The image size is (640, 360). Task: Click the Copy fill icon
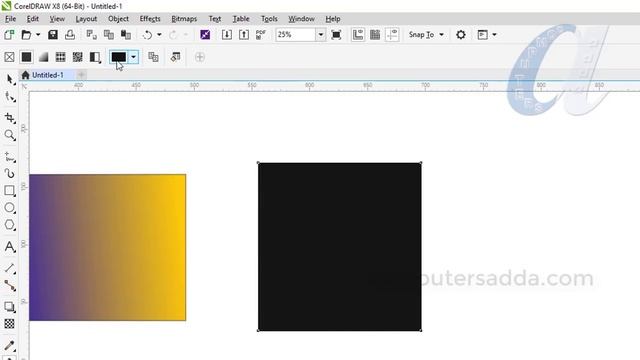pyautogui.click(x=153, y=57)
